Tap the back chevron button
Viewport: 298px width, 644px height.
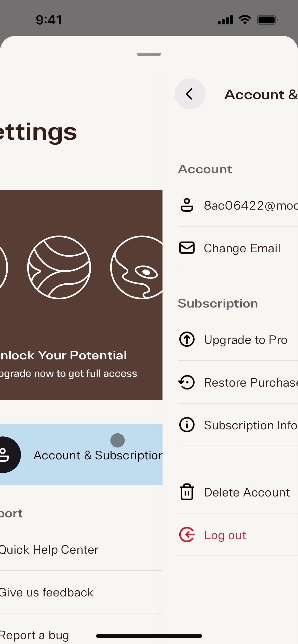coord(190,94)
